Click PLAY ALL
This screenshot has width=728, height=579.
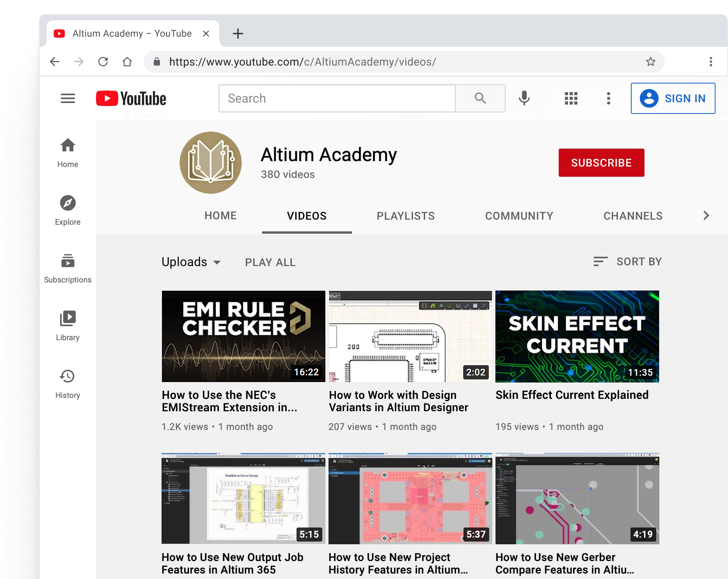[x=270, y=262]
